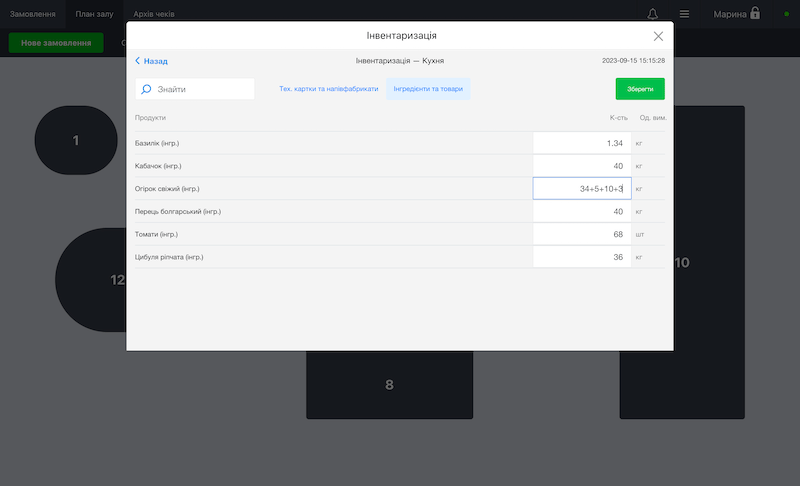Viewport: 800px width, 486px height.
Task: Edit quantity field for Перець болгарський
Action: tap(582, 212)
